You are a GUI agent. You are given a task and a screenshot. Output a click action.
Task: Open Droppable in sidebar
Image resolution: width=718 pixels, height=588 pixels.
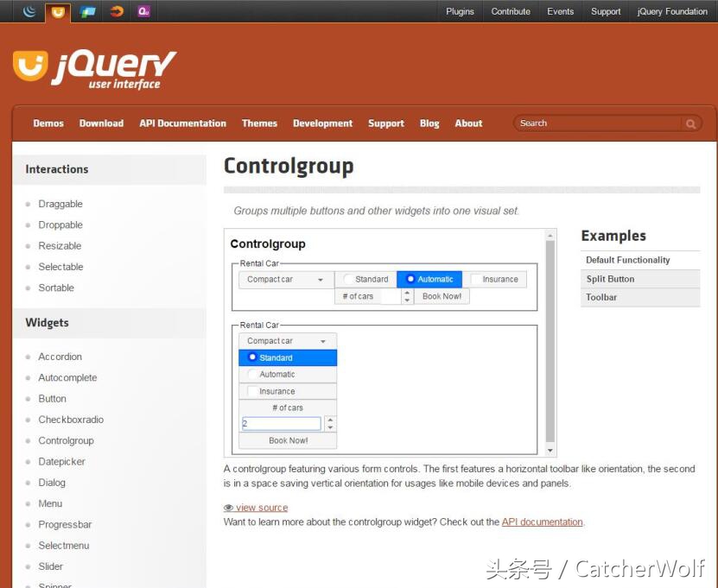tap(60, 225)
